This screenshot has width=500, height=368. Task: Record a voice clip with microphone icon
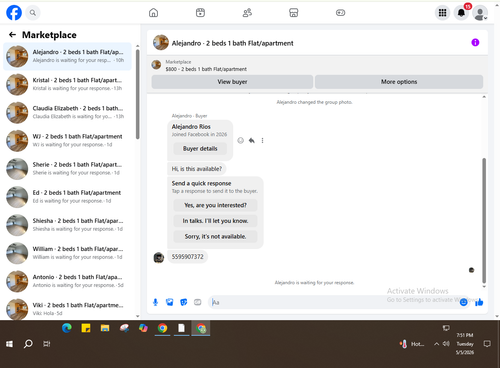point(155,302)
